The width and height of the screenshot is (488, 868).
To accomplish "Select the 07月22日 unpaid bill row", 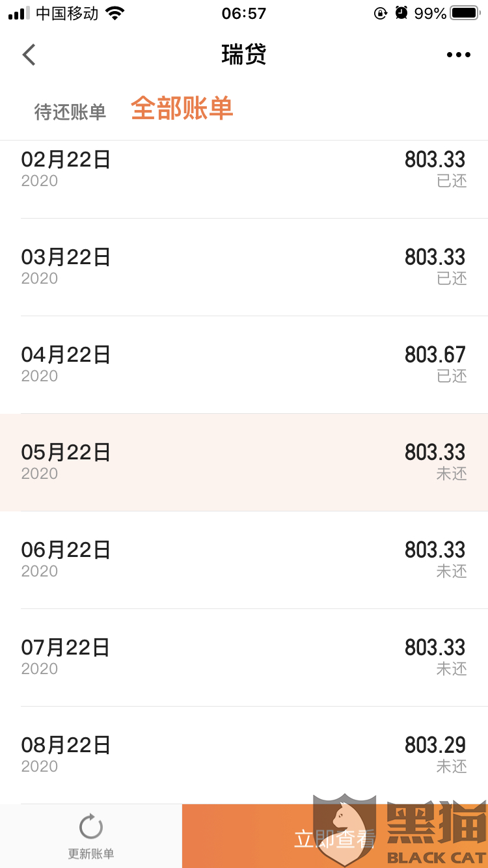I will [x=244, y=657].
